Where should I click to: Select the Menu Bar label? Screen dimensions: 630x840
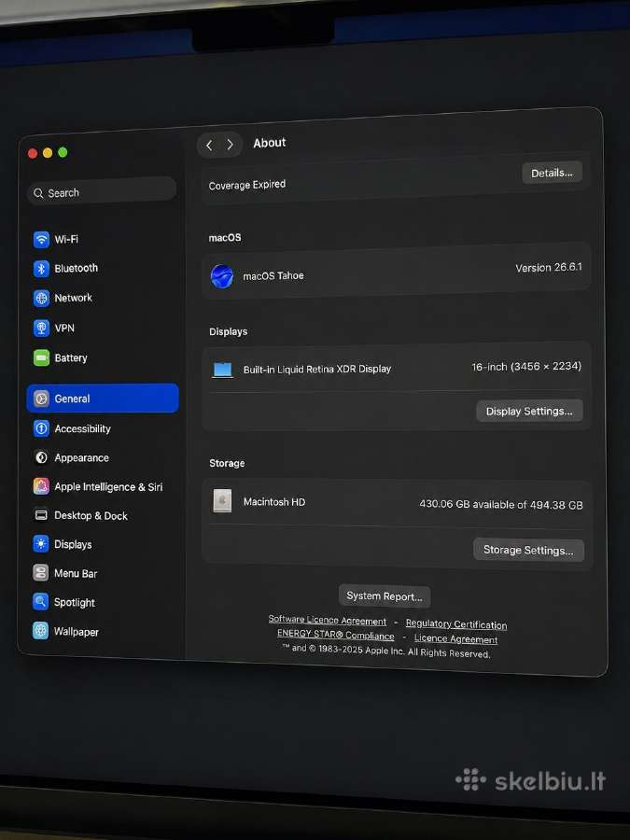click(x=76, y=573)
